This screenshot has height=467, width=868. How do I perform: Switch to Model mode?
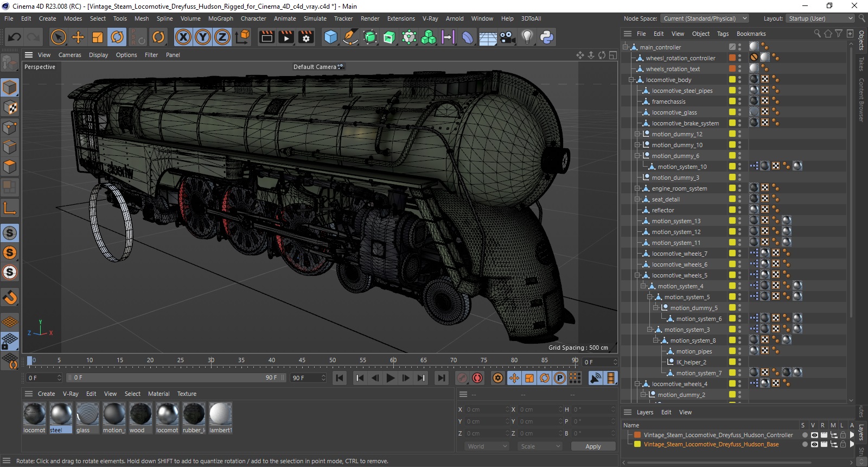coord(10,87)
